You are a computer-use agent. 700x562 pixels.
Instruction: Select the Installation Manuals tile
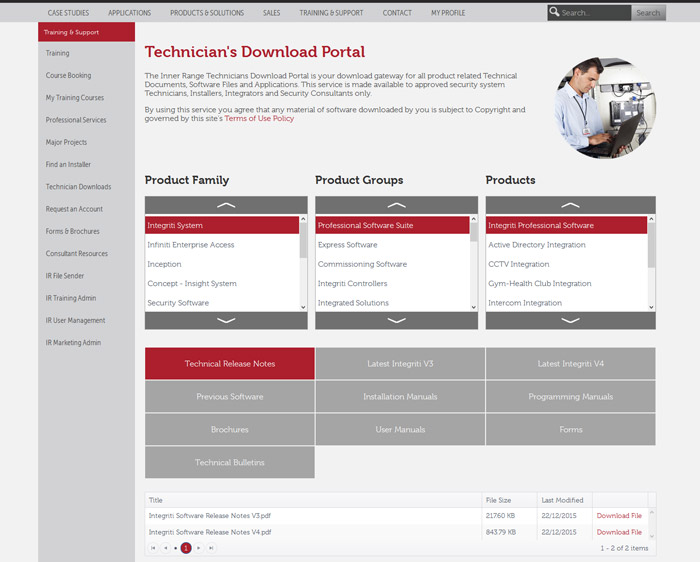(400, 396)
